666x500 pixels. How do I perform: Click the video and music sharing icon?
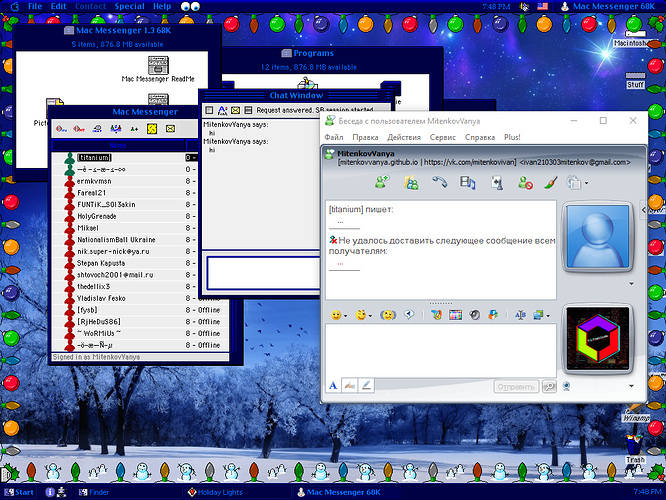467,183
